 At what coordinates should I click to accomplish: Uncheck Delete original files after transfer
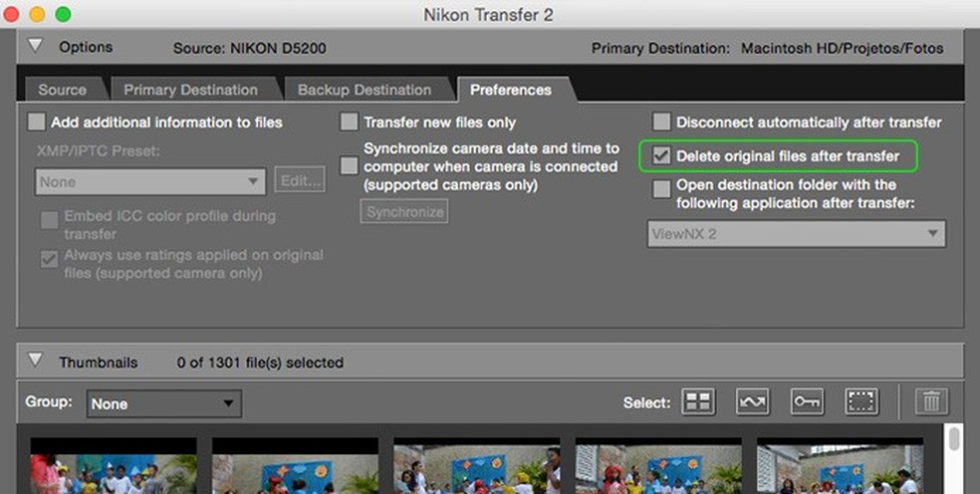[661, 155]
